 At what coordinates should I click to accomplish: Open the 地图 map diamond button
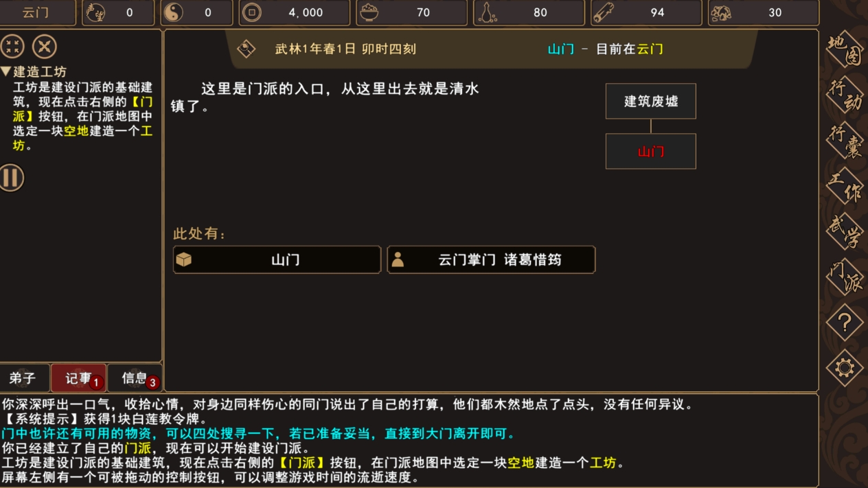coord(844,50)
